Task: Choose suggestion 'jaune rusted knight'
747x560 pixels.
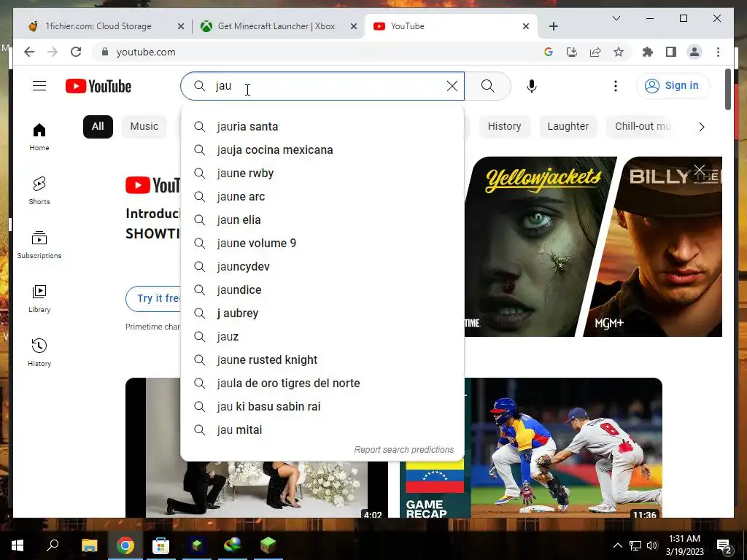Action: (322, 360)
